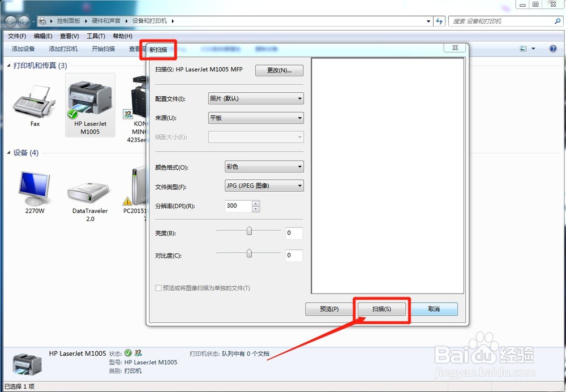
Task: Open the 来源 source dropdown
Action: click(256, 118)
